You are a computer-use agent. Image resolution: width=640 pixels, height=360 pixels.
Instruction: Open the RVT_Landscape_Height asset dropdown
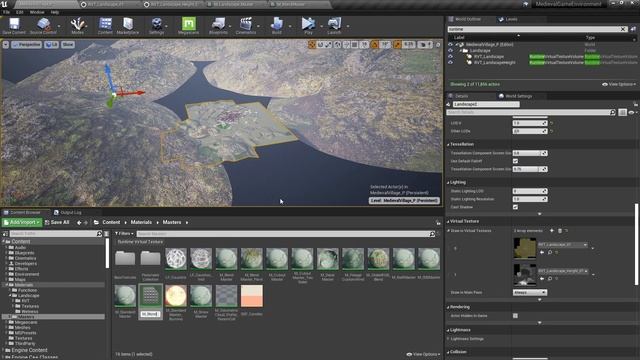563,271
